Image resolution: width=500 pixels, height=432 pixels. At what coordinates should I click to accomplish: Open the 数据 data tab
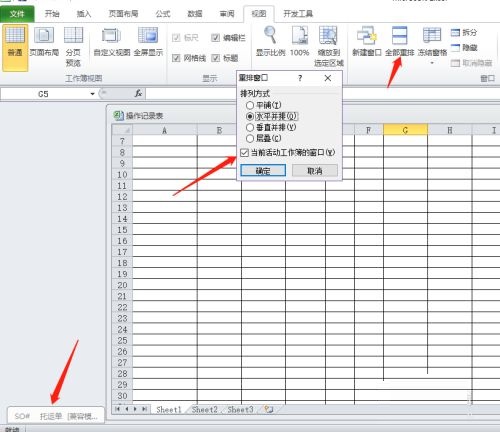195,14
